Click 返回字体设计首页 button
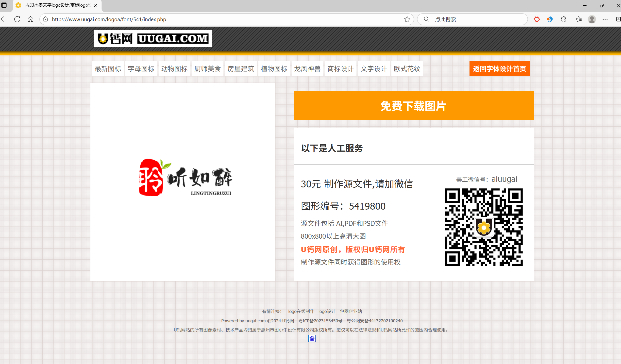The width and height of the screenshot is (621, 364). pos(500,69)
